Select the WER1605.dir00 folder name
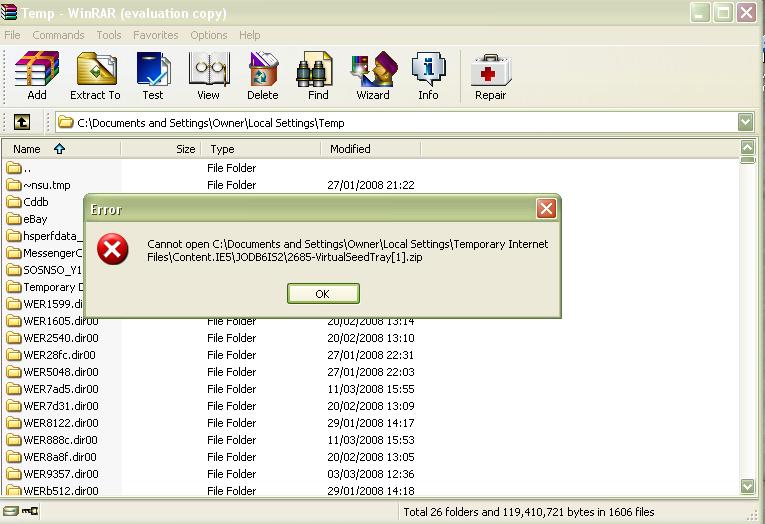The height and width of the screenshot is (524, 765). (61, 321)
